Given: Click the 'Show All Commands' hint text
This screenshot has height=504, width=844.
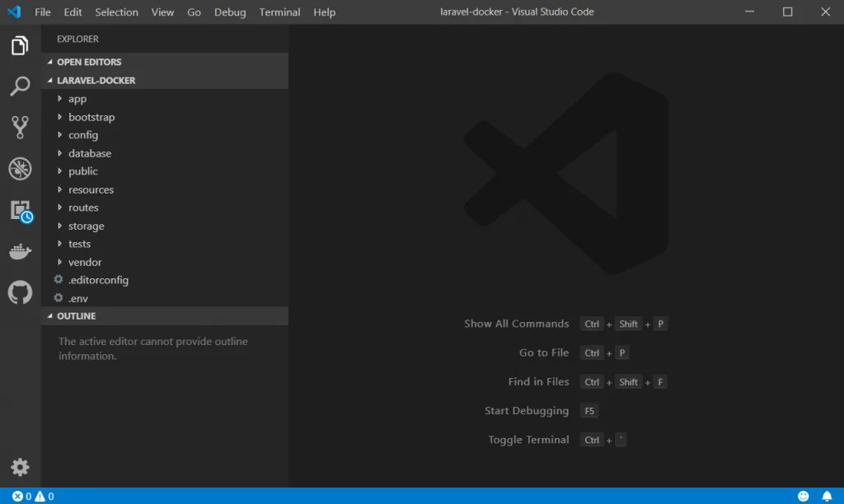Looking at the screenshot, I should pos(516,324).
